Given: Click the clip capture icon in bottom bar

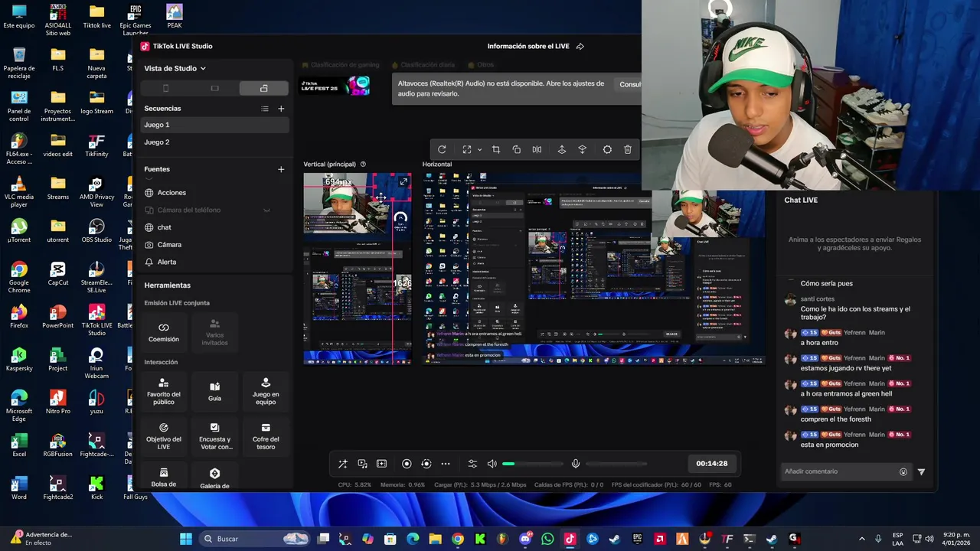Looking at the screenshot, I should coord(381,464).
